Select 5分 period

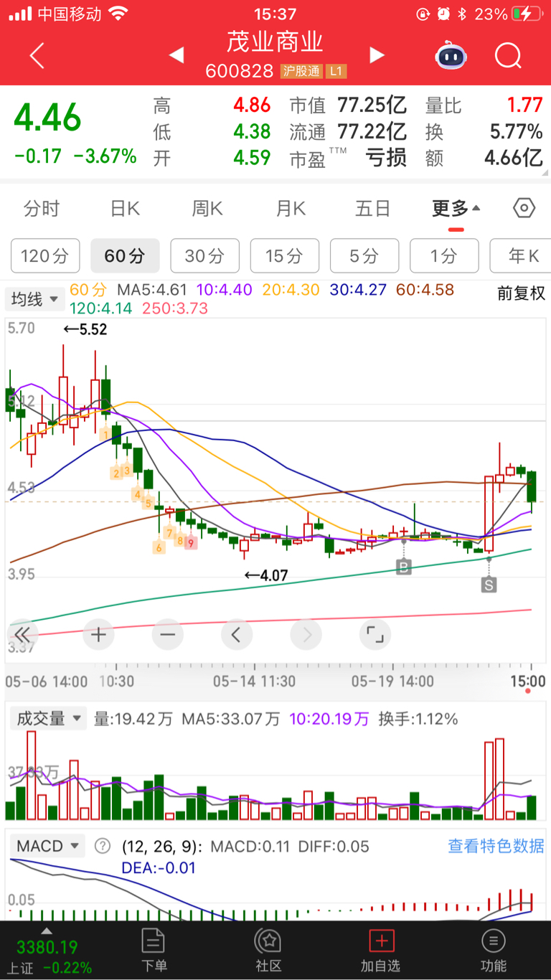pyautogui.click(x=364, y=255)
